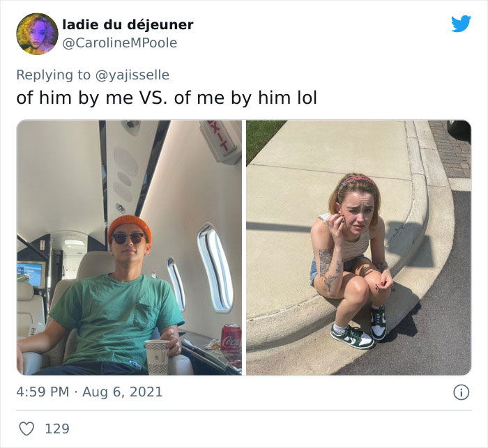This screenshot has height=448, width=488.
Task: Open the ladie du déjeuner profile avatar
Action: coord(37,34)
